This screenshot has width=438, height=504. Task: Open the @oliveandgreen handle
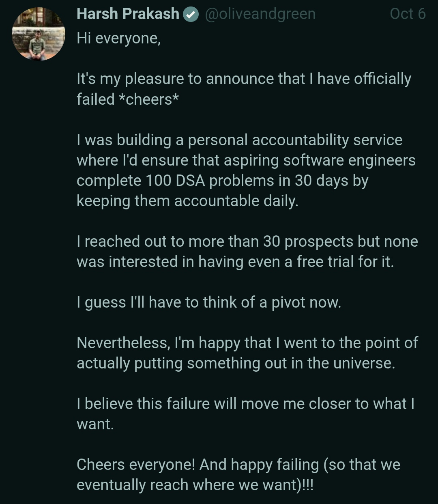(260, 14)
